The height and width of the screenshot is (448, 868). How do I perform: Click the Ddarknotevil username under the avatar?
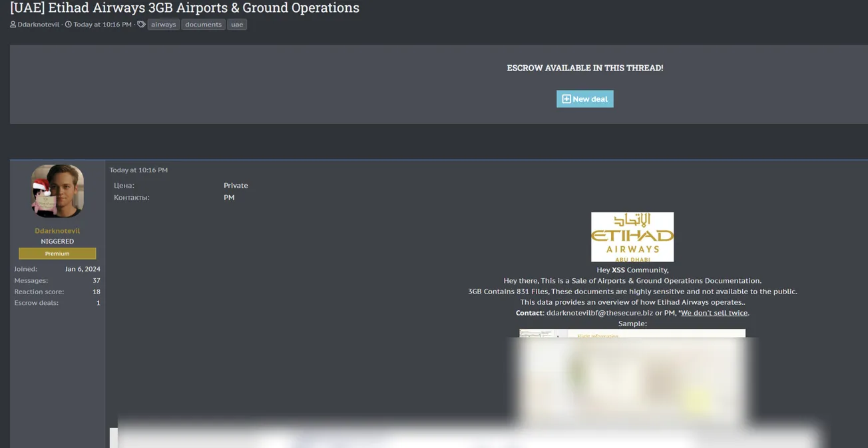click(x=57, y=231)
